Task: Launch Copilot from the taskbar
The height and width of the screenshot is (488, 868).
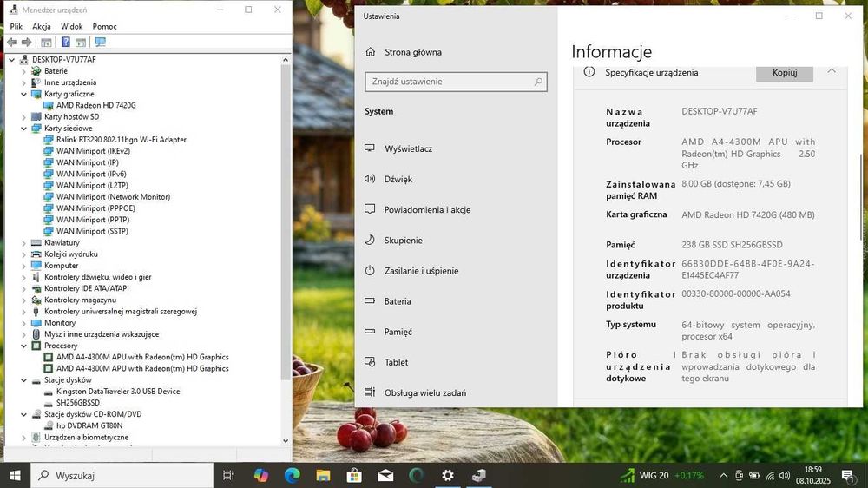Action: [260, 475]
